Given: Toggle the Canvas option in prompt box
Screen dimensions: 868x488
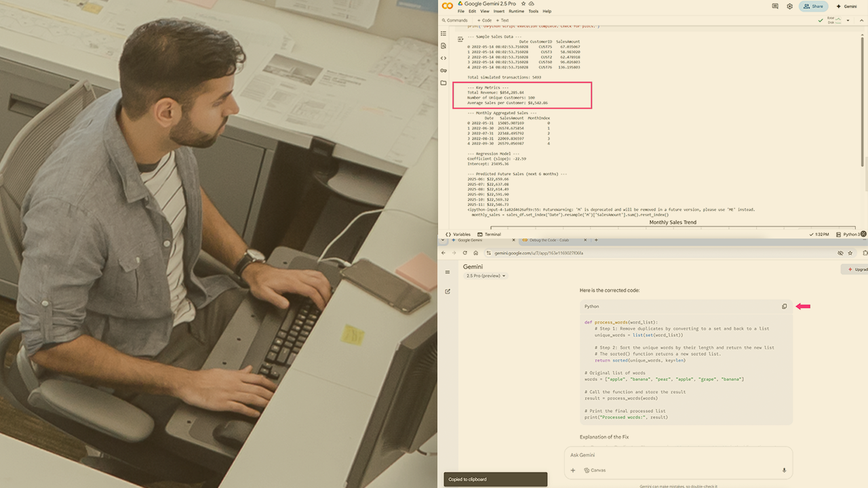Looking at the screenshot, I should [x=594, y=470].
